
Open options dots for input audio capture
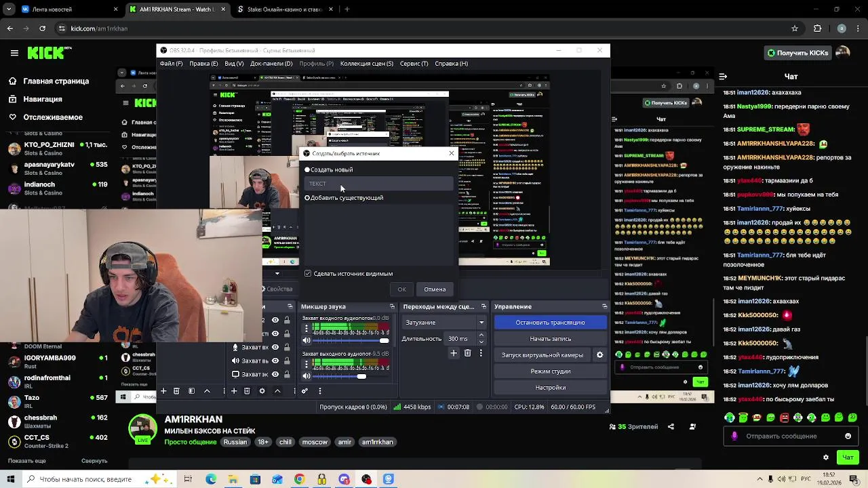307,329
